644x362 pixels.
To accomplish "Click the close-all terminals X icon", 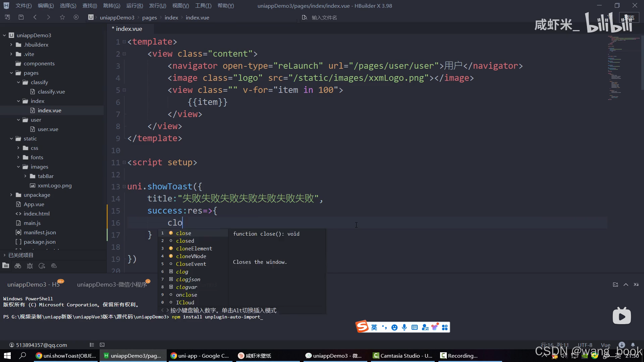I will [x=636, y=285].
